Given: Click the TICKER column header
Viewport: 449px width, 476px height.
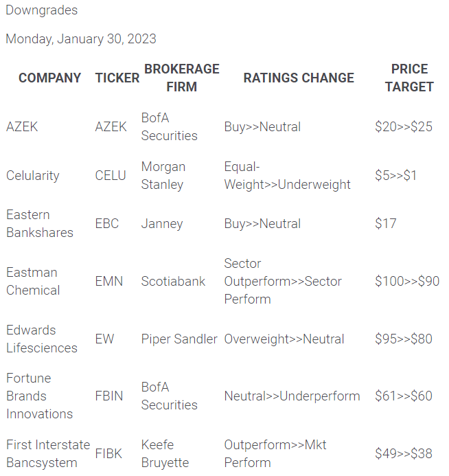Looking at the screenshot, I should click(x=117, y=78).
